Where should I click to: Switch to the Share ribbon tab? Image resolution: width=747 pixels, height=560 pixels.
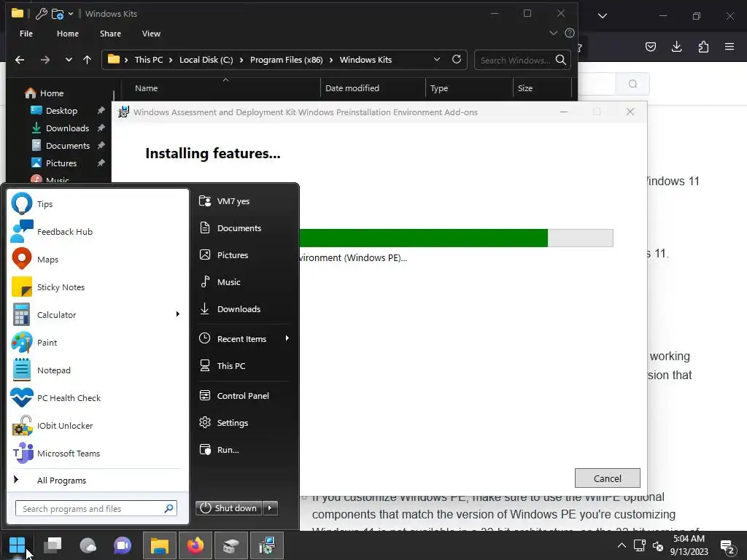pos(110,34)
